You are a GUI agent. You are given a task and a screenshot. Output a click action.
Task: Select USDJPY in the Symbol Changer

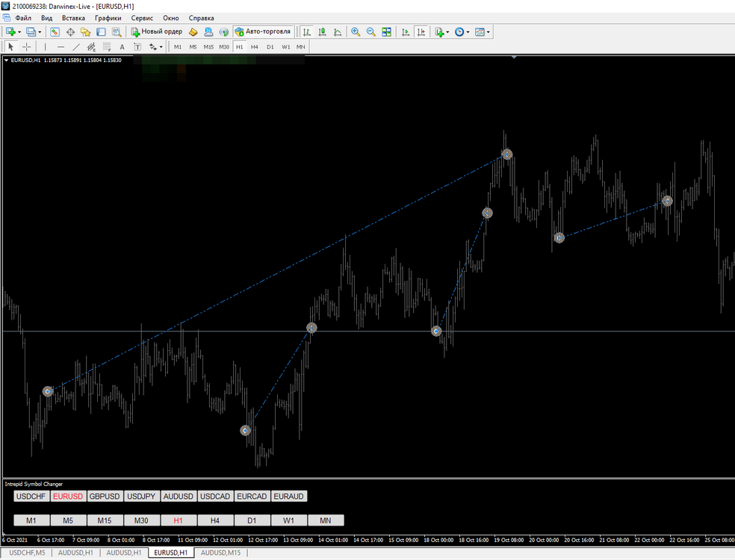(x=141, y=497)
